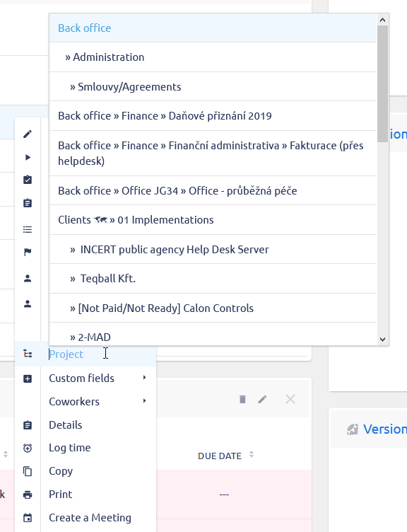
Task: Click the printer icon
Action: [x=28, y=495]
